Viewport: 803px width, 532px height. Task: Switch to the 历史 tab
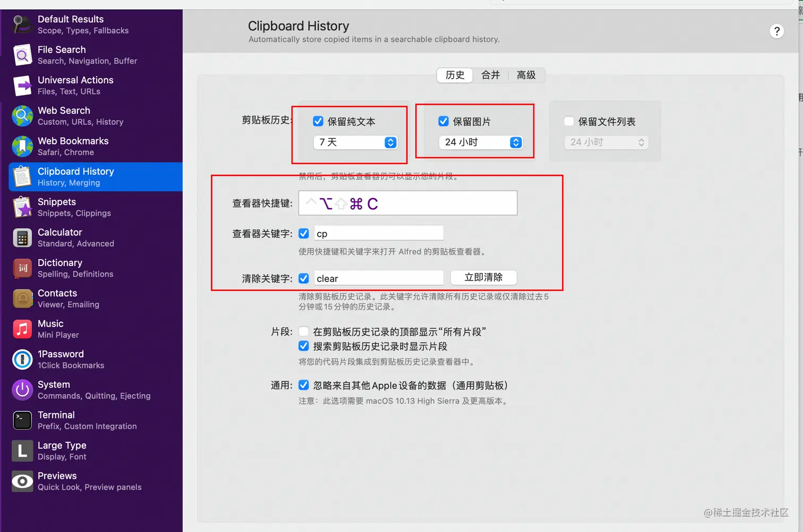[x=455, y=75]
